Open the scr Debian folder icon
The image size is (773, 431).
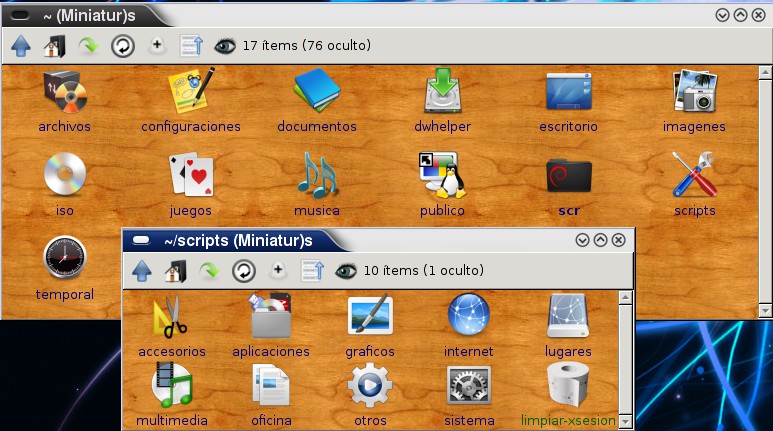pos(568,176)
